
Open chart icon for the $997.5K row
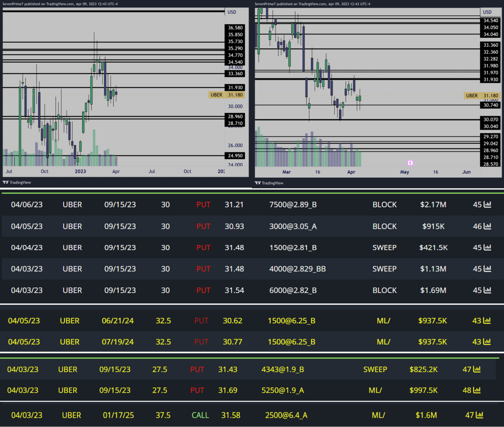point(477,390)
